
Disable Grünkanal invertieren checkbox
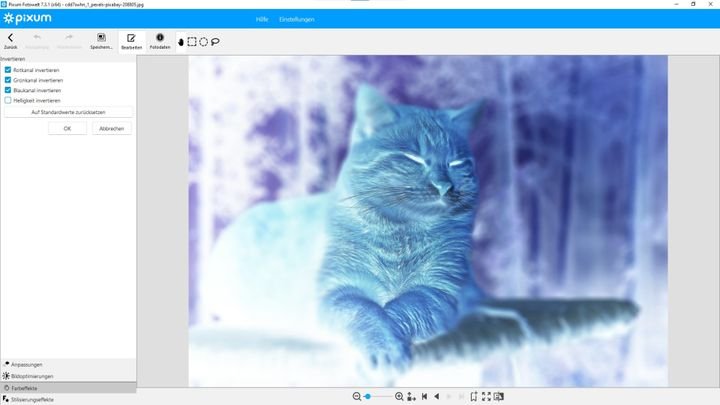pos(8,80)
